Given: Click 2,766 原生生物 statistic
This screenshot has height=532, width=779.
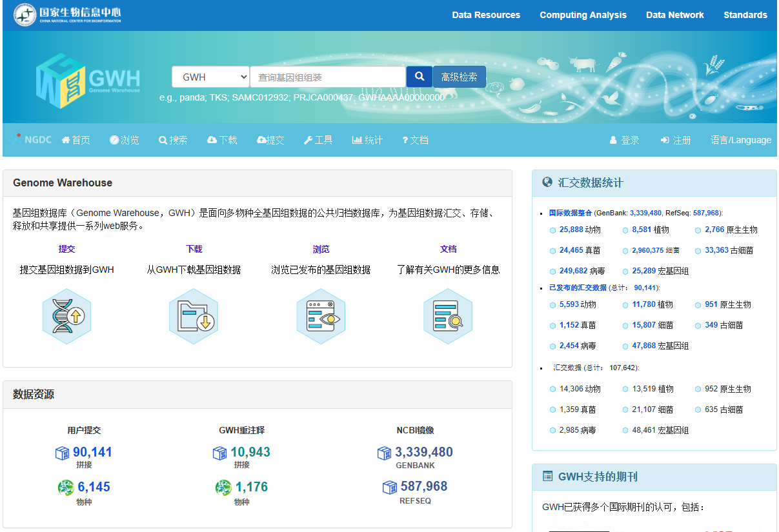Looking at the screenshot, I should tap(731, 230).
